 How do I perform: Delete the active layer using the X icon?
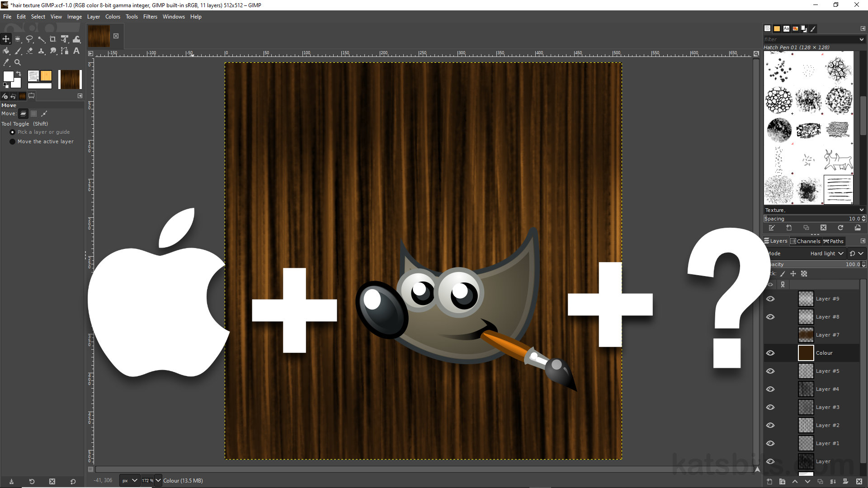(x=858, y=481)
